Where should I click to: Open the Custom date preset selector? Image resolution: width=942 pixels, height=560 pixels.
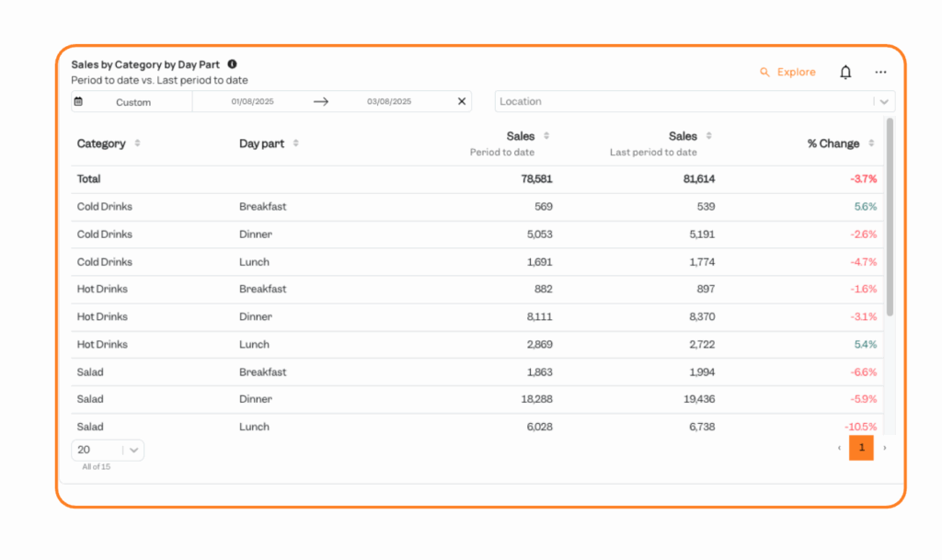coord(133,102)
